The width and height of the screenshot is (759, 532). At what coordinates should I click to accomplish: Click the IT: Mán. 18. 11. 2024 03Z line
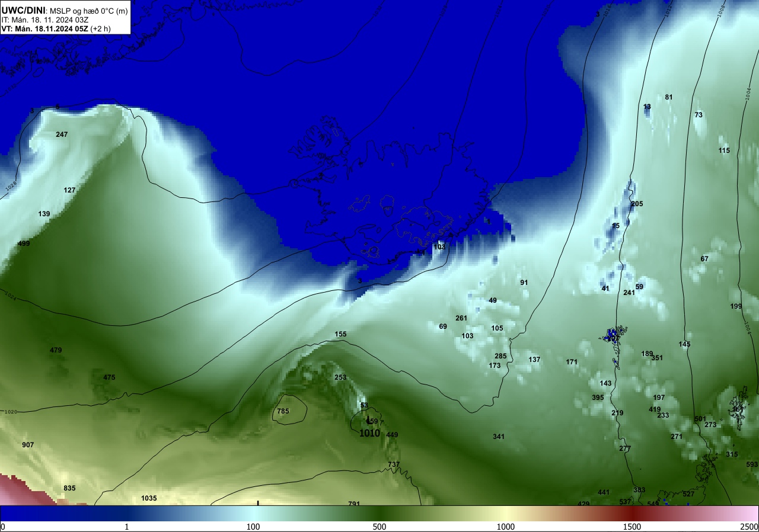pos(45,20)
